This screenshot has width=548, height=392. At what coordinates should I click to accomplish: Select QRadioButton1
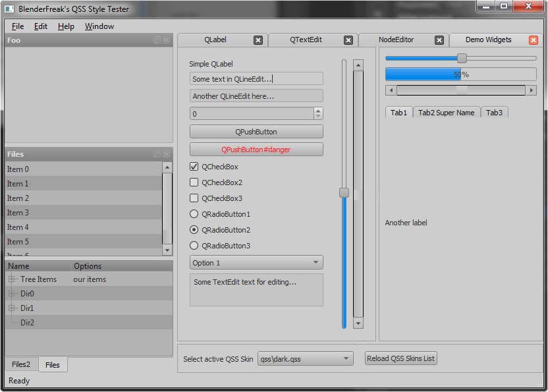pyautogui.click(x=194, y=213)
